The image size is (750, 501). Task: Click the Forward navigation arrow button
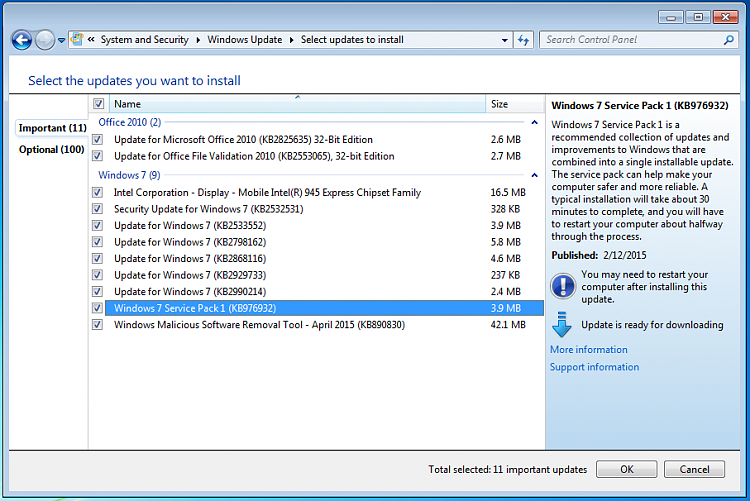coord(45,40)
